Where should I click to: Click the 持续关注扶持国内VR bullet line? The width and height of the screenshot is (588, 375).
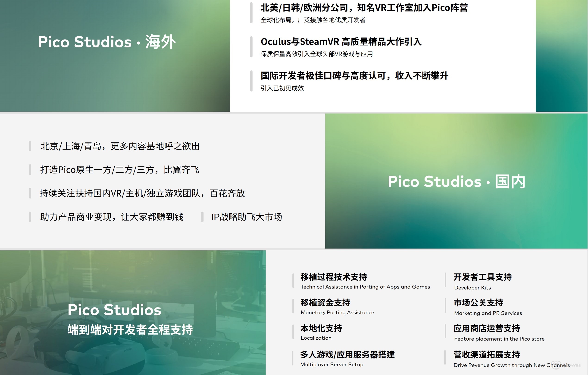click(142, 193)
